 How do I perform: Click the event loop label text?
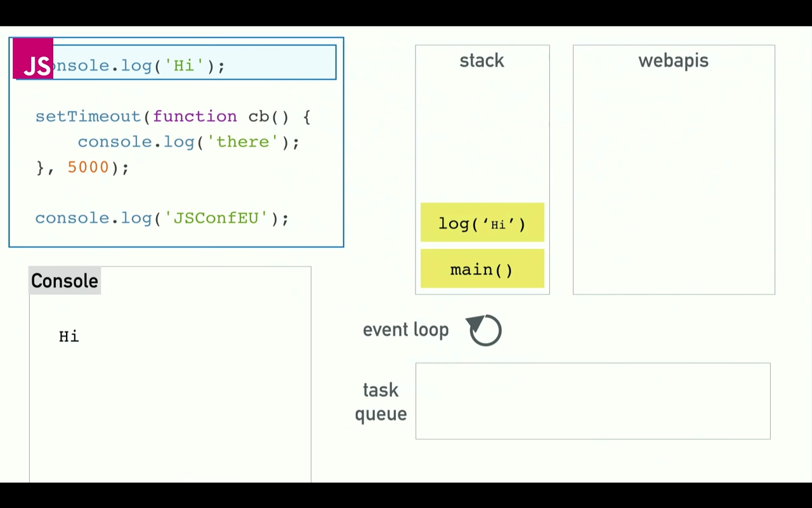click(405, 330)
